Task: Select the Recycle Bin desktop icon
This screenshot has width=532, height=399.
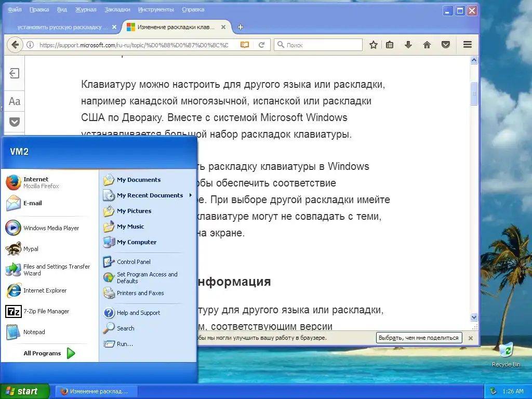Action: pyautogui.click(x=506, y=355)
